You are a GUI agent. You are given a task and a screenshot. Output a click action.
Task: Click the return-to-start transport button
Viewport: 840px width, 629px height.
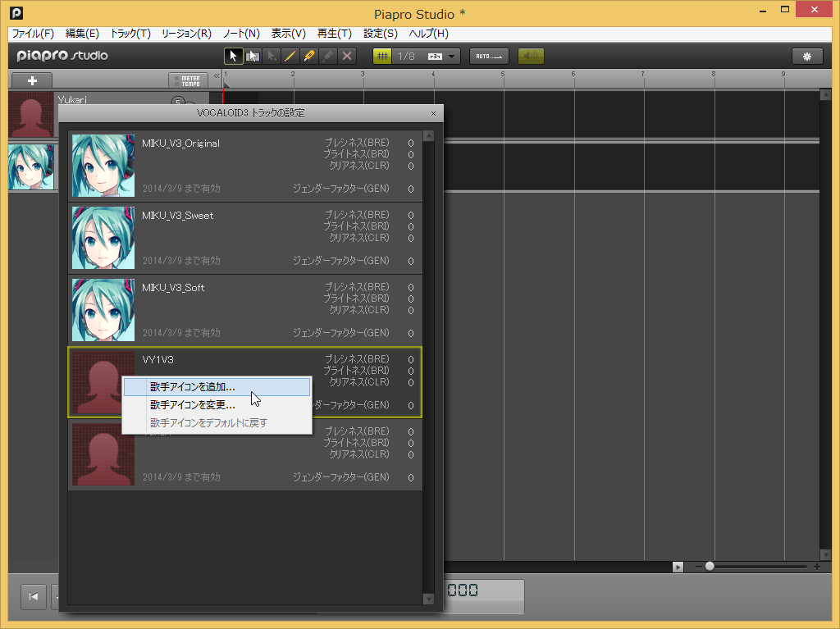coord(33,596)
